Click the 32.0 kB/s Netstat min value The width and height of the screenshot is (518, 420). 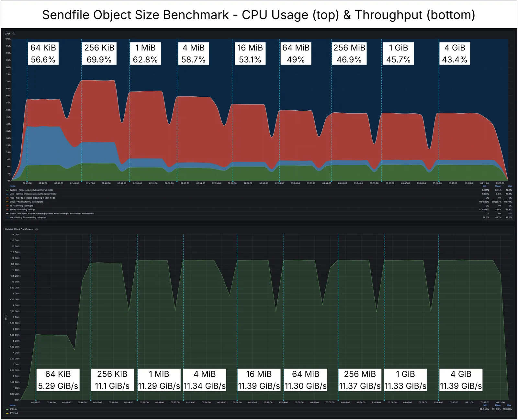coord(484,409)
